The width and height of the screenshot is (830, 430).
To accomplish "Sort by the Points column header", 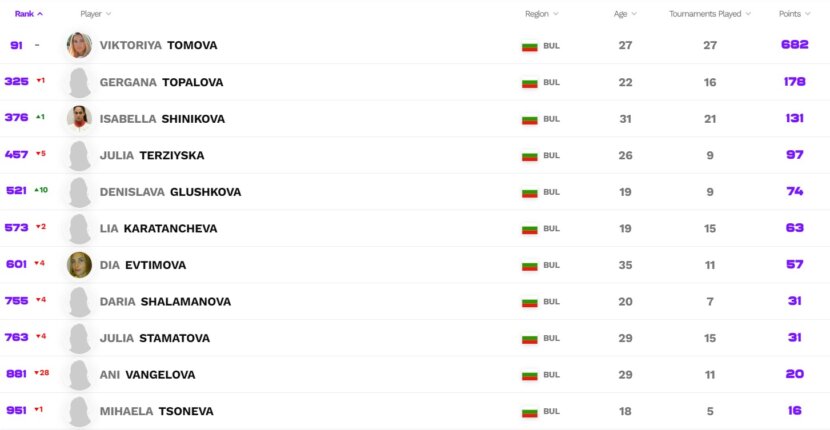I will click(x=795, y=14).
